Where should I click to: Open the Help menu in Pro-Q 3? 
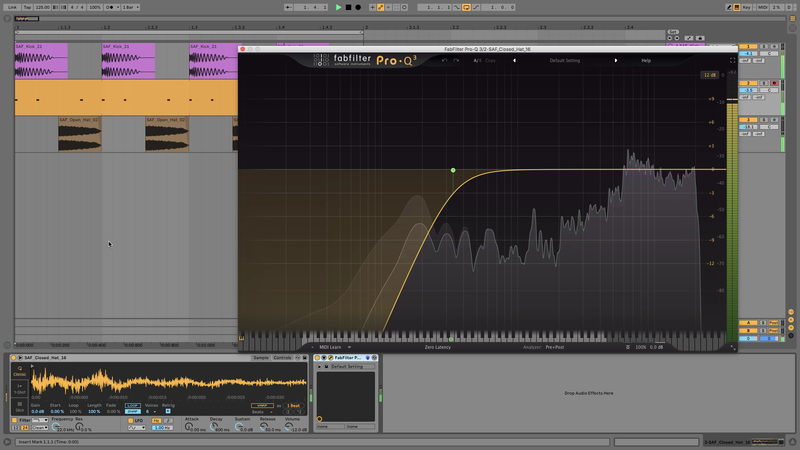(x=646, y=60)
